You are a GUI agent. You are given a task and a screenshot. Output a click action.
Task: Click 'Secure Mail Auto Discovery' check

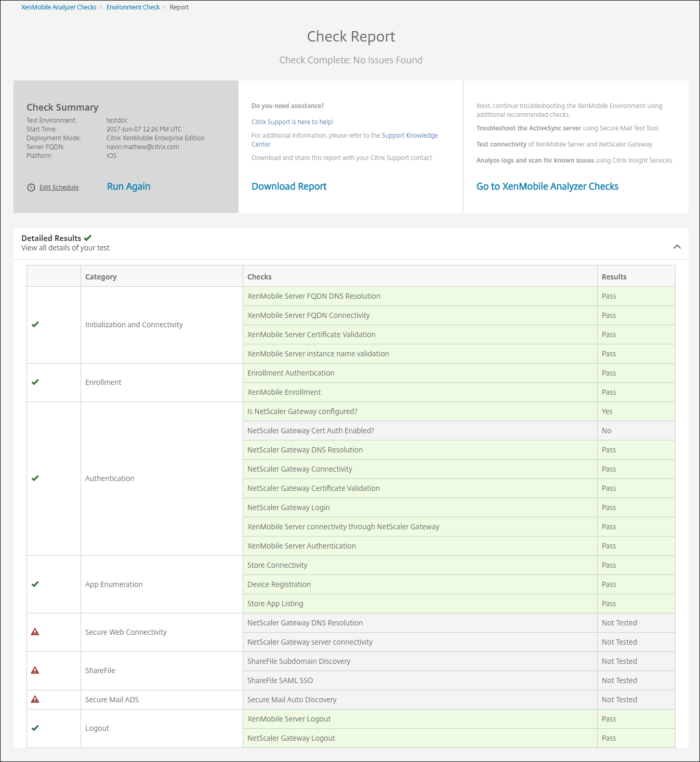pos(420,700)
